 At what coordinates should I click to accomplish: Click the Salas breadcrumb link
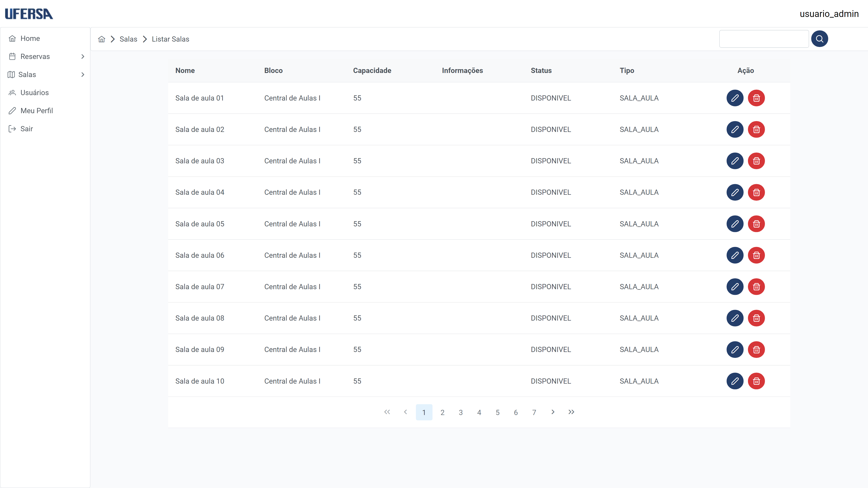(128, 39)
